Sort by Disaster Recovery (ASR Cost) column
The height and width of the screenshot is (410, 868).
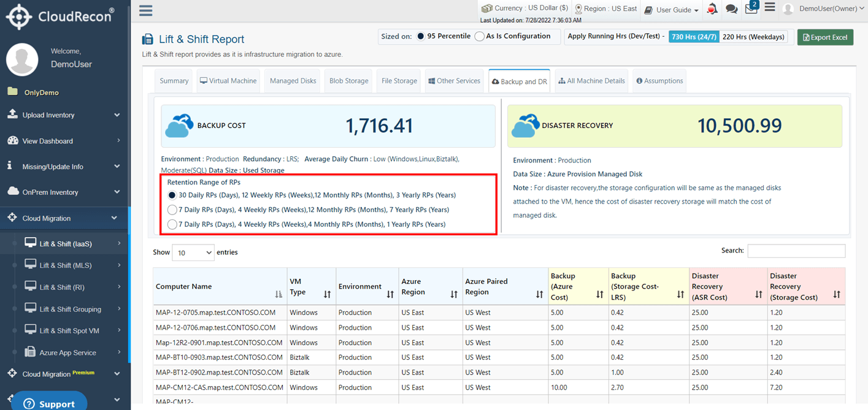point(759,295)
